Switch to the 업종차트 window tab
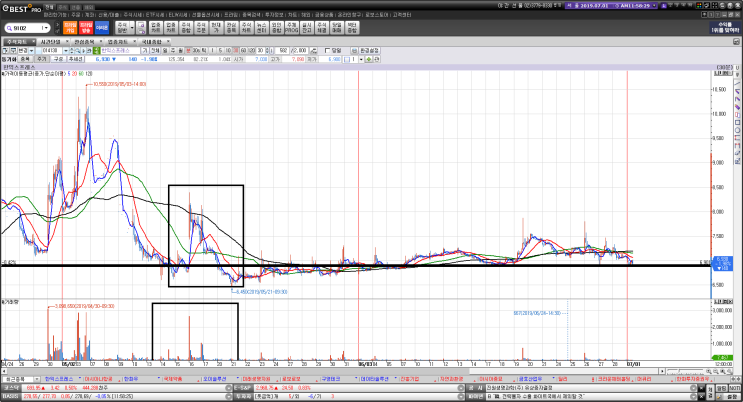743x402 pixels. 118,42
